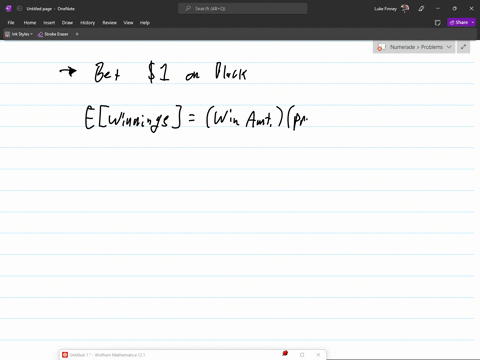The width and height of the screenshot is (480, 360).
Task: Toggle full page view with expand arrows
Action: [463, 47]
